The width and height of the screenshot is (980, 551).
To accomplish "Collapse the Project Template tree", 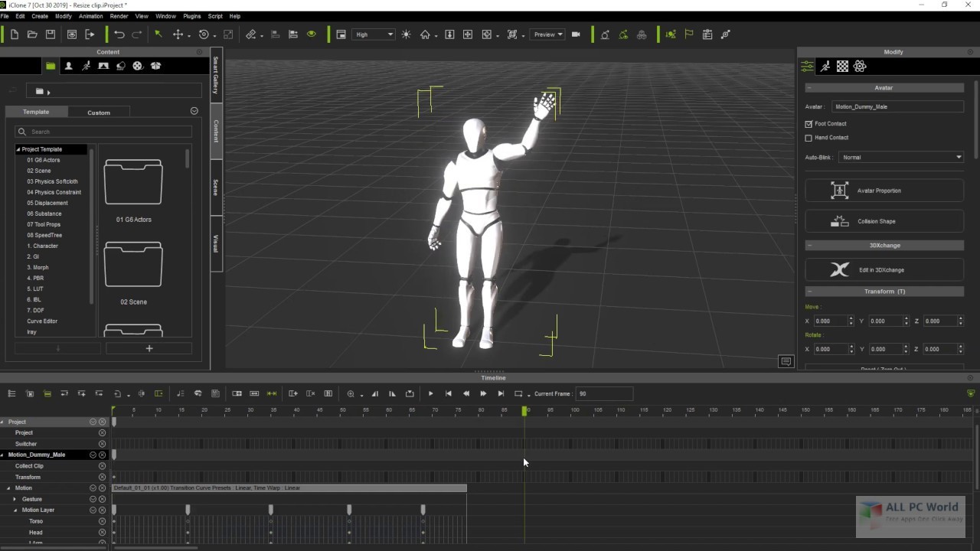I will point(18,149).
